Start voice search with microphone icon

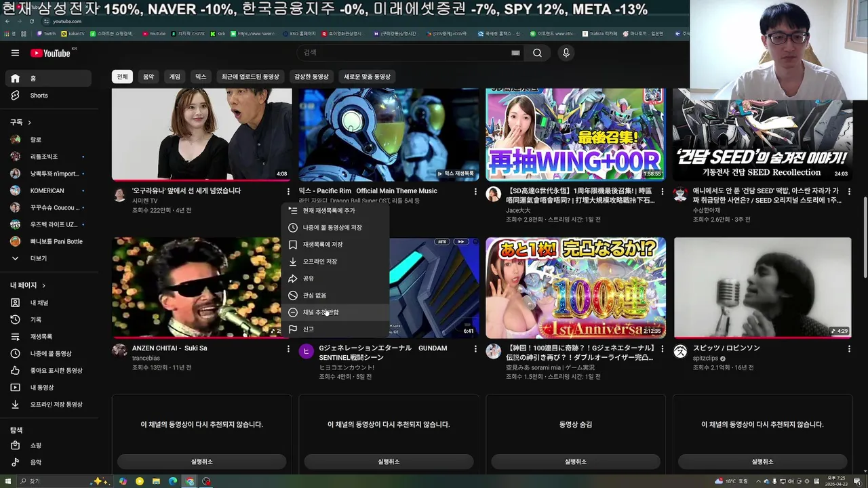tap(566, 53)
